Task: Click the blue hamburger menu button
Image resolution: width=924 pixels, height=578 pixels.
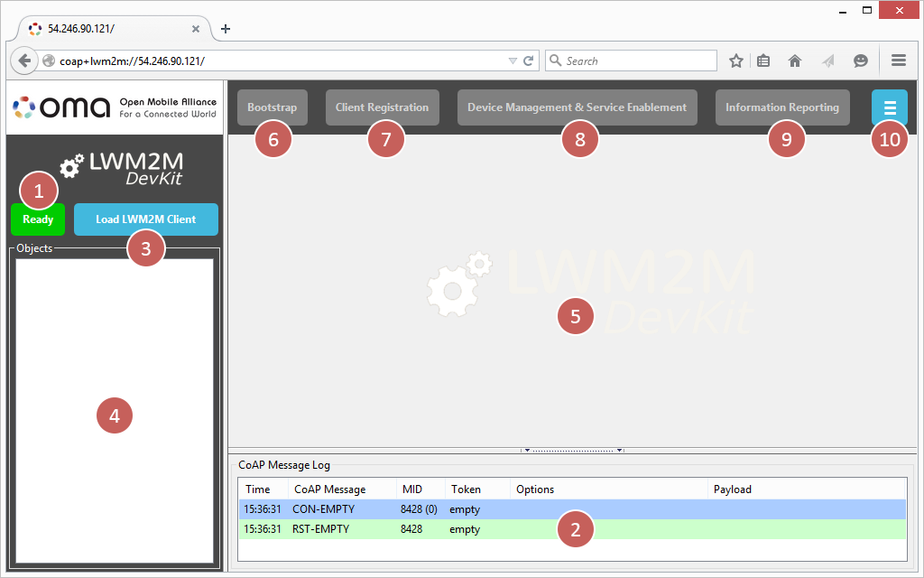Action: click(889, 107)
